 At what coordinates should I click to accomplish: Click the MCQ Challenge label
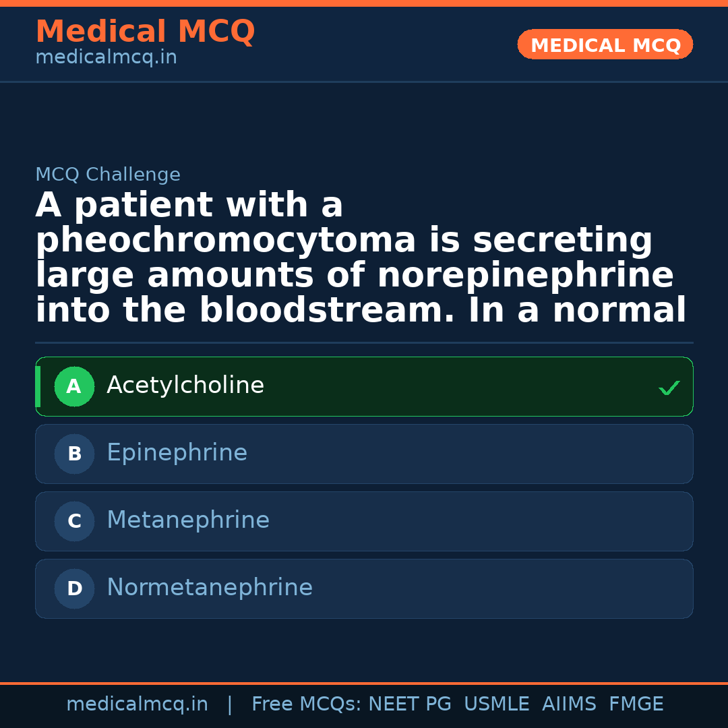[108, 175]
